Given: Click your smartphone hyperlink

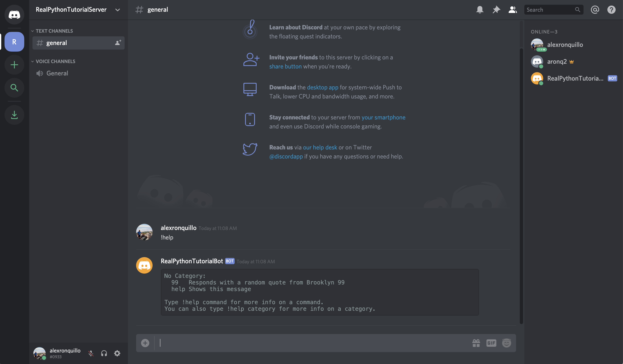Looking at the screenshot, I should coord(383,117).
